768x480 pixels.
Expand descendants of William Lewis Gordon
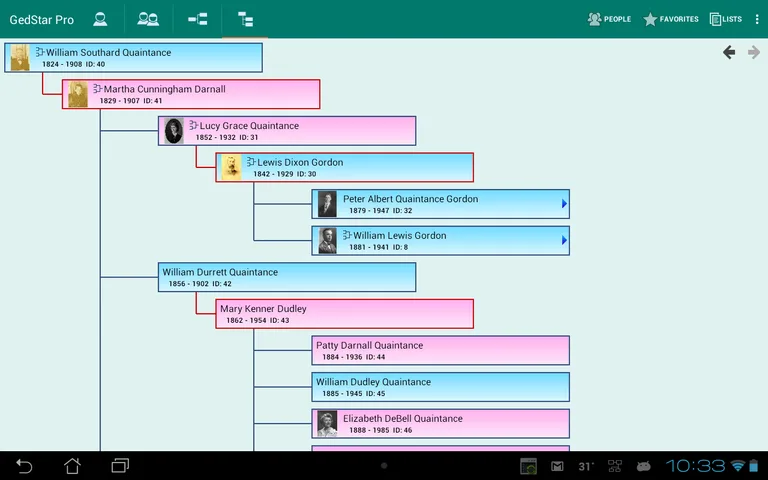pos(564,240)
